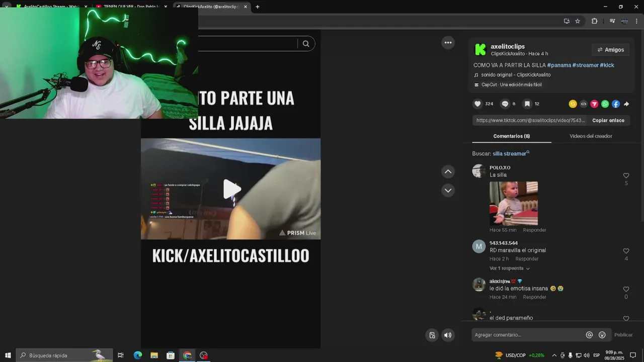
Task: Open Microsoft Store from the taskbar
Action: tap(171, 355)
